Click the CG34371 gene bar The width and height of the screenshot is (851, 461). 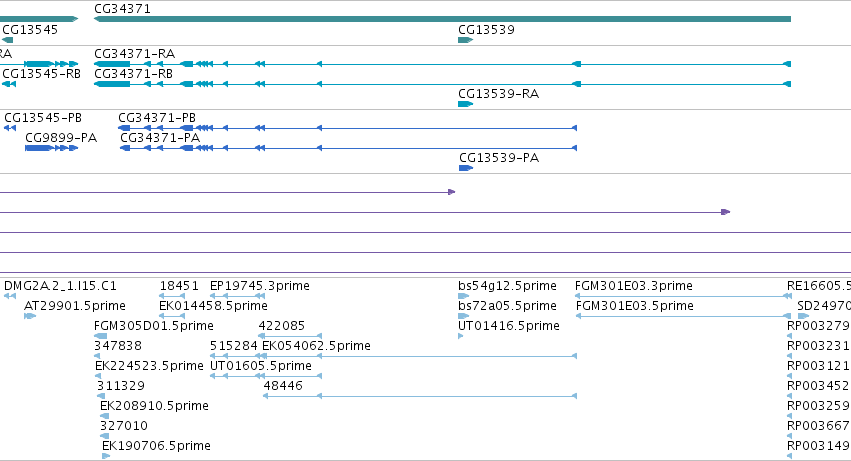[442, 19]
